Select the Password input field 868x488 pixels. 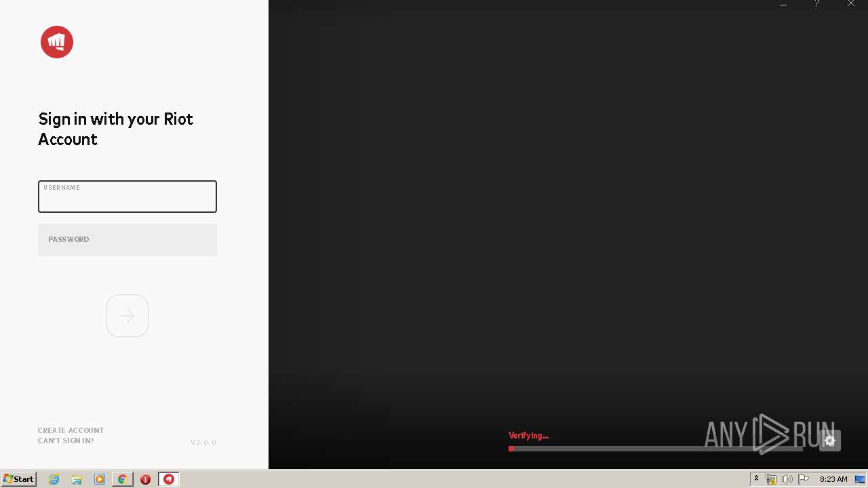tap(127, 240)
